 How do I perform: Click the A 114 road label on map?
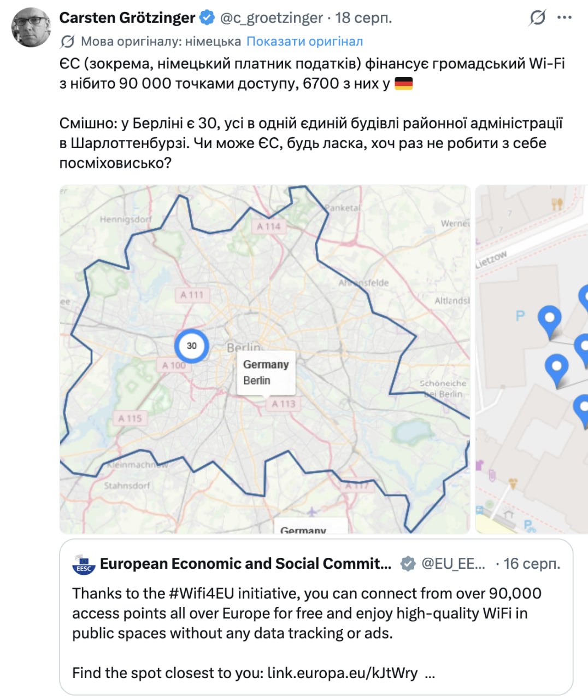[x=268, y=226]
